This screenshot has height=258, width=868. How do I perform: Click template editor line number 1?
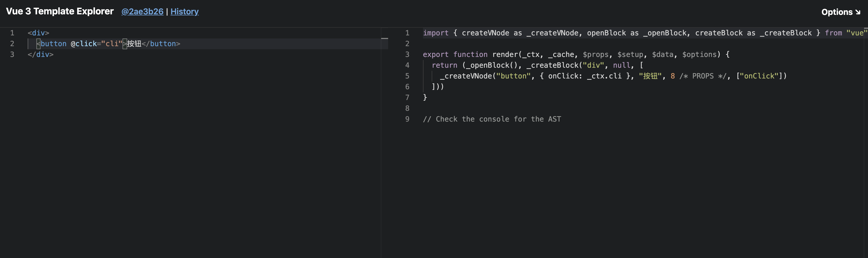pos(12,33)
